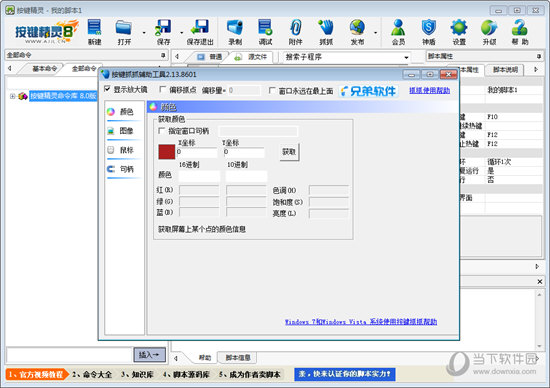Open 命令大全 link
The image size is (550, 388).
92,374
